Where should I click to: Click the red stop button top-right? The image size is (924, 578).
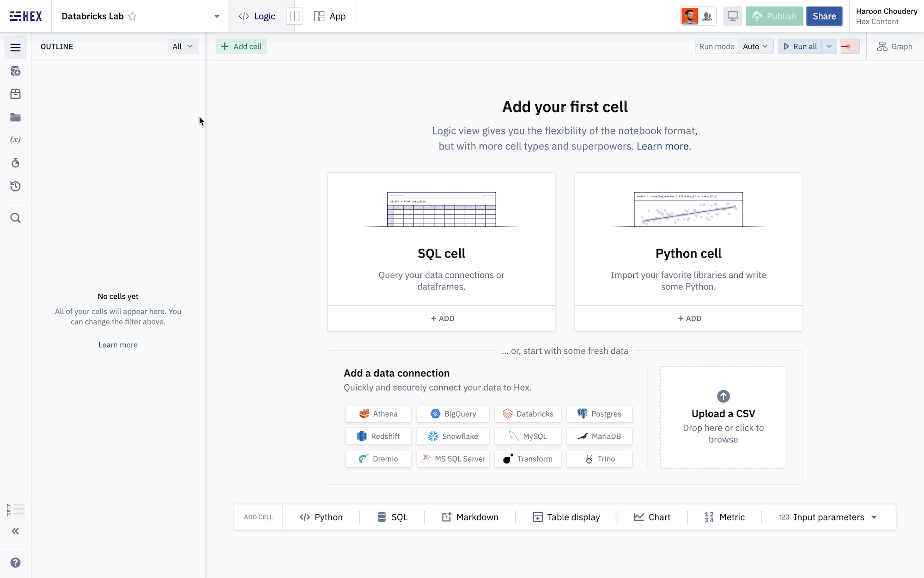click(850, 46)
